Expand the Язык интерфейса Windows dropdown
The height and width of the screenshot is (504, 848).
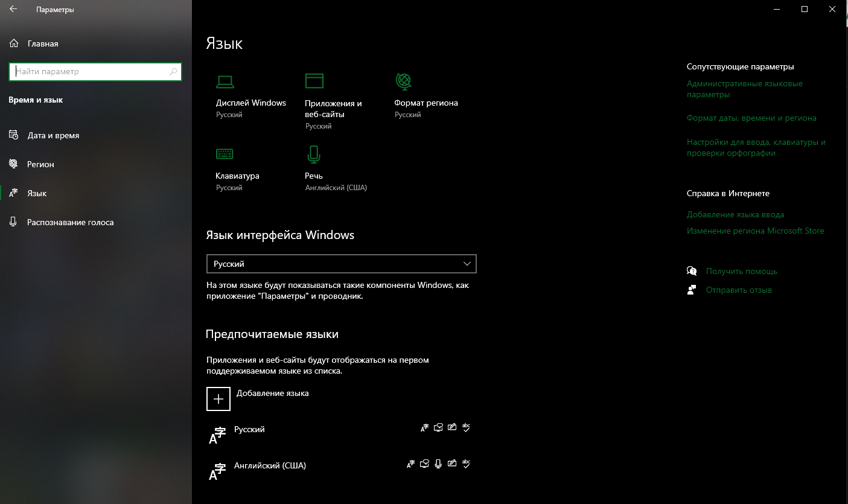pos(341,264)
